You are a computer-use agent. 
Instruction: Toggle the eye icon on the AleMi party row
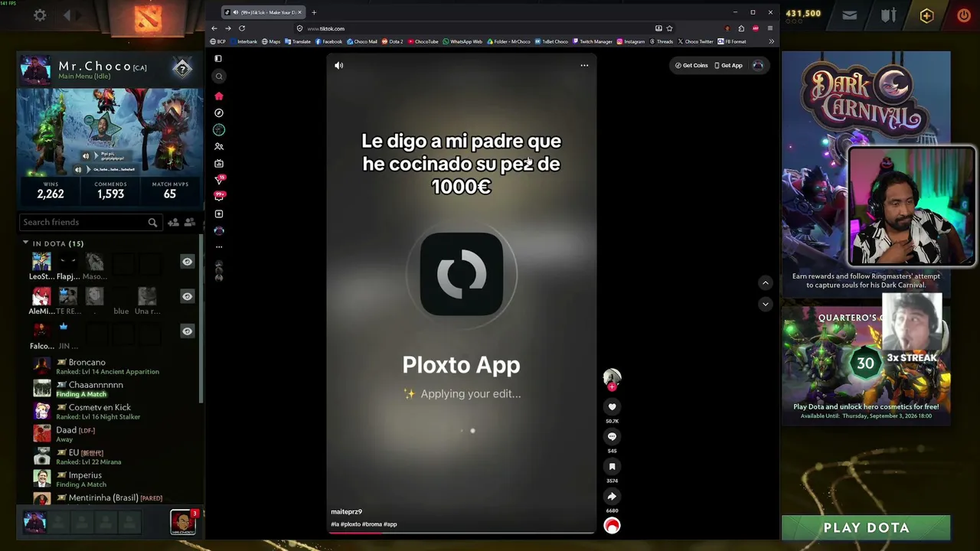coord(187,296)
